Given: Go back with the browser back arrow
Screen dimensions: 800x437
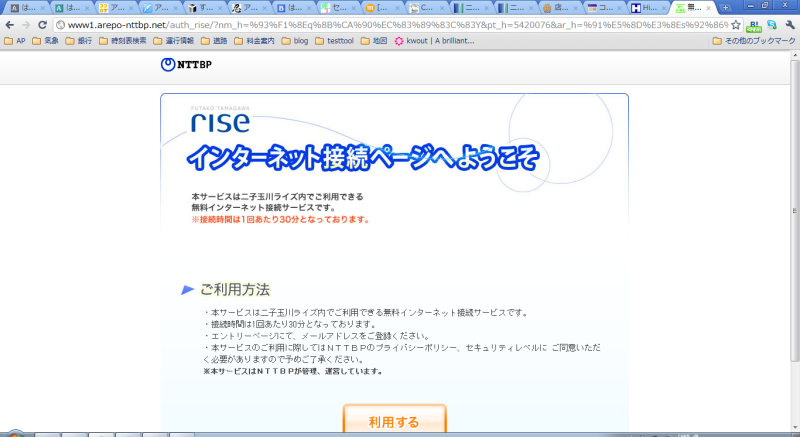Looking at the screenshot, I should click(x=10, y=25).
